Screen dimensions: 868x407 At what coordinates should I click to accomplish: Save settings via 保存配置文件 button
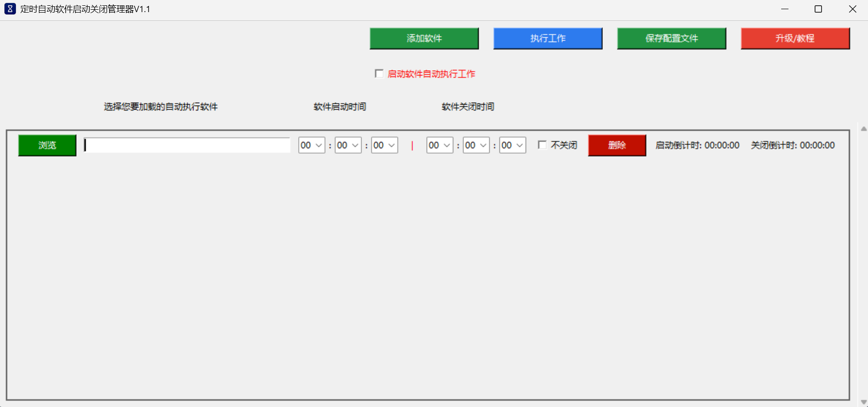672,38
